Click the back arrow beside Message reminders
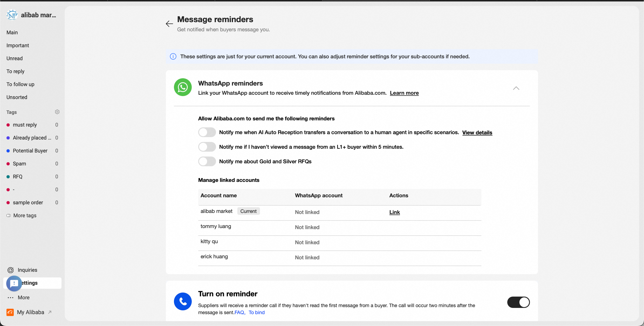This screenshot has width=644, height=326. coord(169,24)
